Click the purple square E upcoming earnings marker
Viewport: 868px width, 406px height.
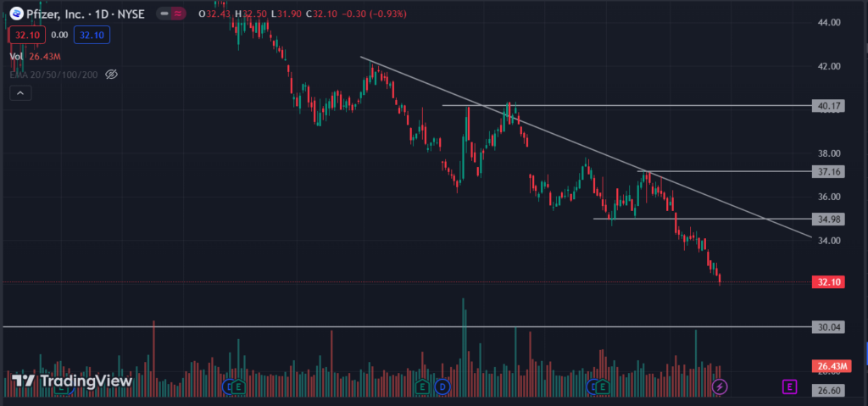pyautogui.click(x=789, y=387)
